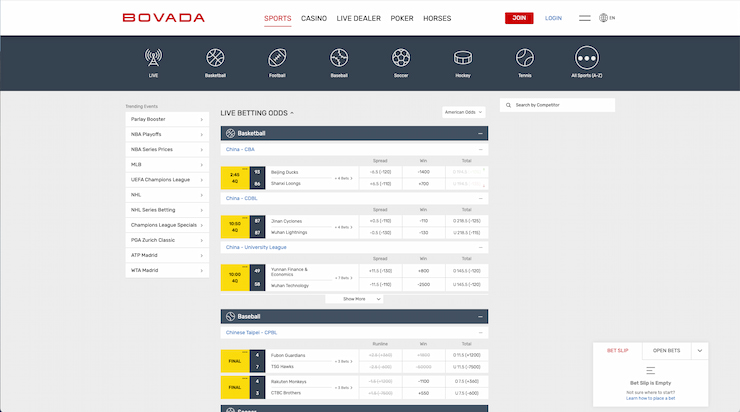Select Wuhan Technology win odds -2500
Viewport: 740px width, 412px height.
click(423, 285)
